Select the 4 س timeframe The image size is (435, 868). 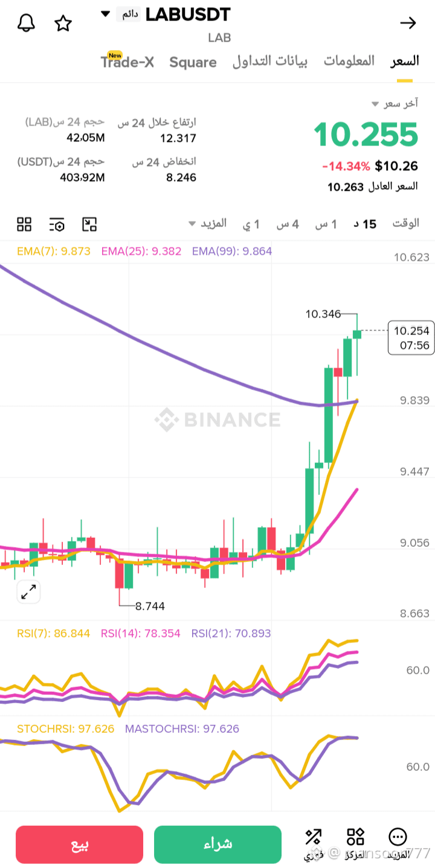[x=288, y=224]
